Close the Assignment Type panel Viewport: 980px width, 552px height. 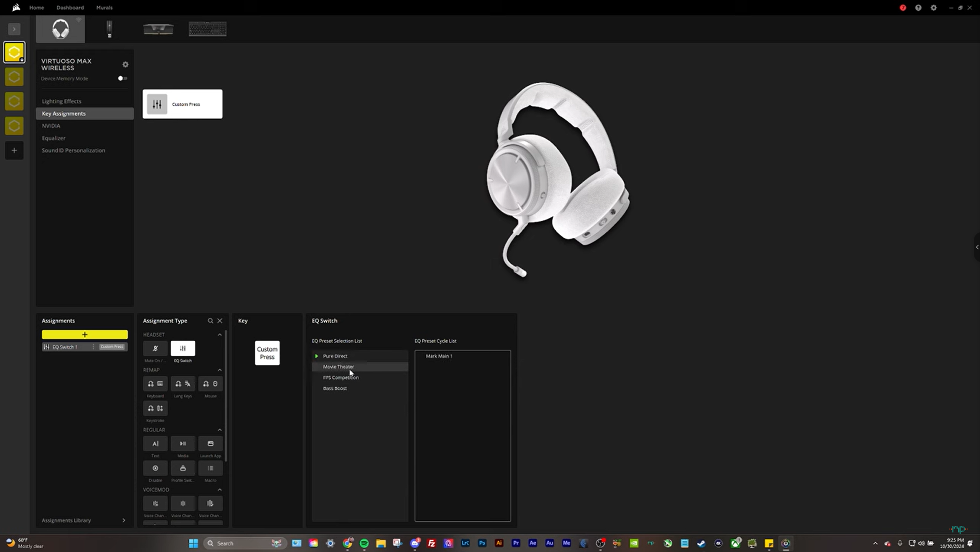[220, 321]
